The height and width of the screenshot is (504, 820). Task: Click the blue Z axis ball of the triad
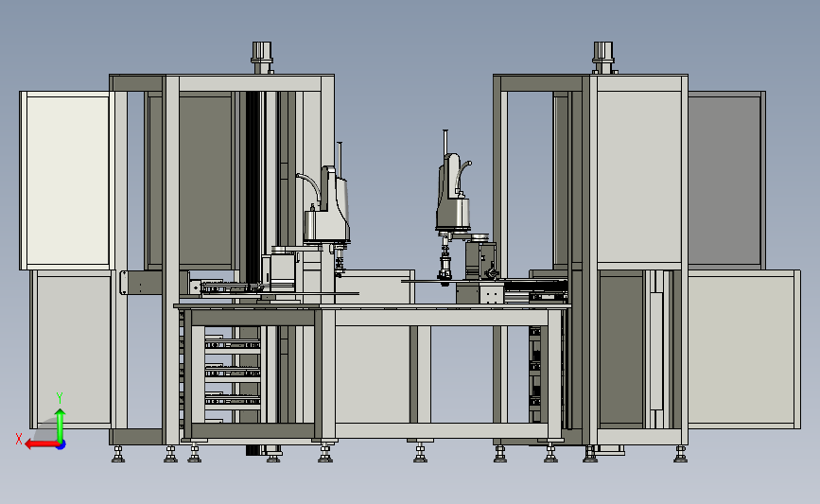pyautogui.click(x=61, y=445)
